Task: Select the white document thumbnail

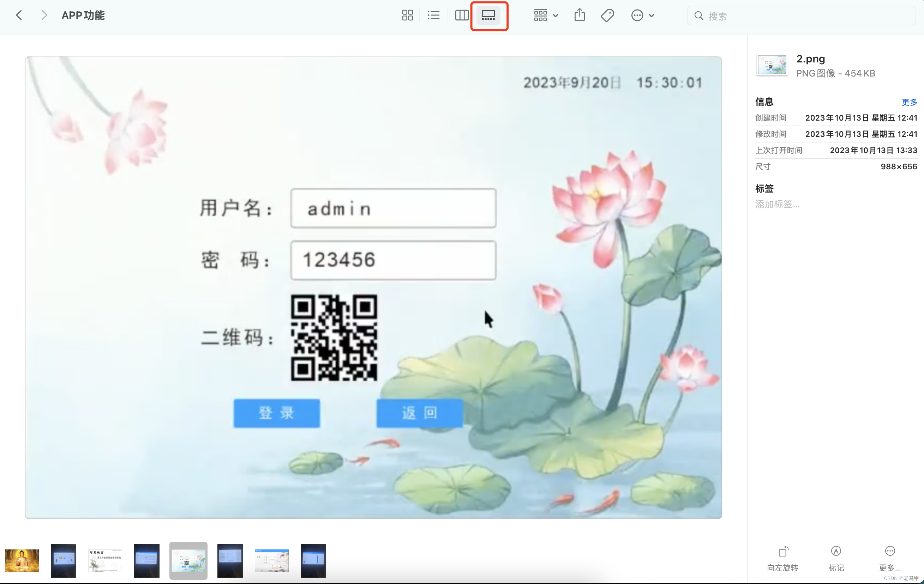Action: click(105, 560)
